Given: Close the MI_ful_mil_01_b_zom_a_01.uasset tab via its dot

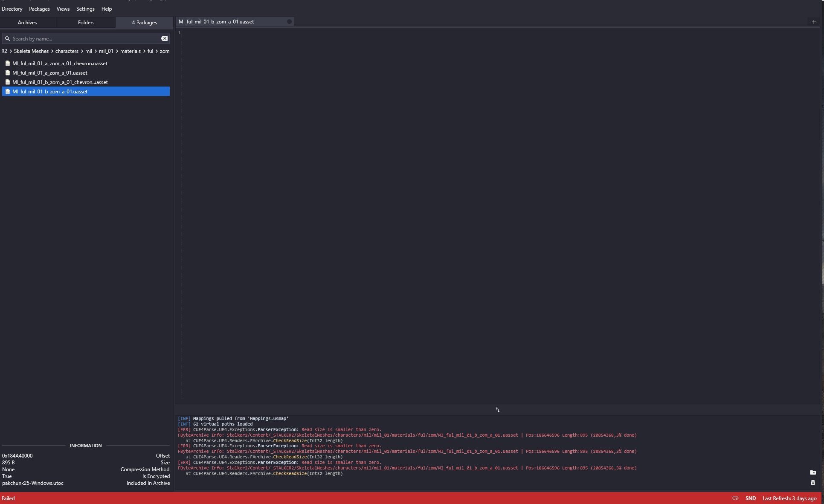Looking at the screenshot, I should coord(289,22).
